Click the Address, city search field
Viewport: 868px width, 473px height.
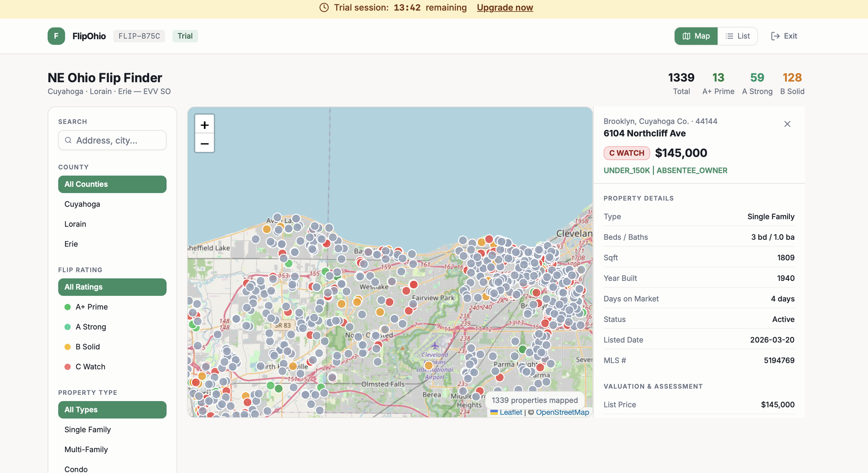pos(118,140)
